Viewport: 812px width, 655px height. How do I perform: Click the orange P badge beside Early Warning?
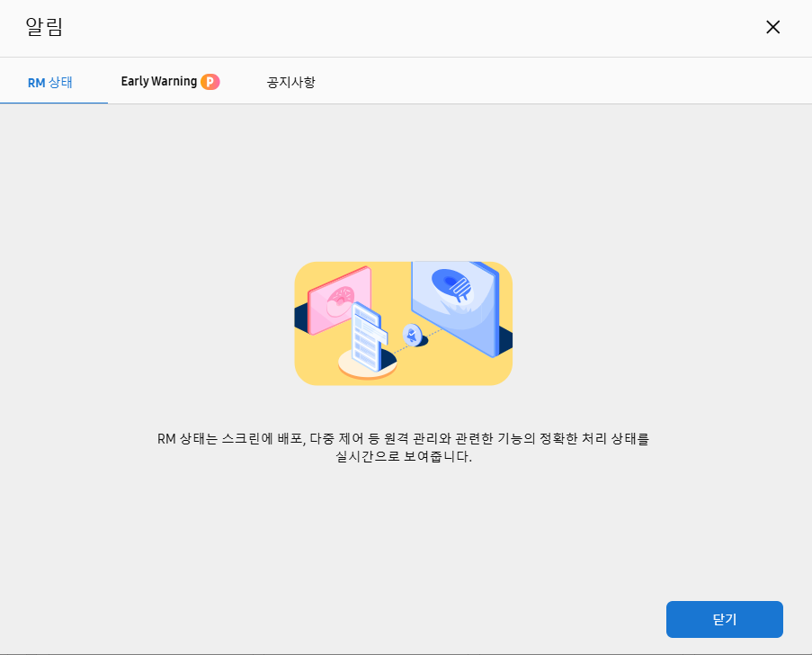210,82
